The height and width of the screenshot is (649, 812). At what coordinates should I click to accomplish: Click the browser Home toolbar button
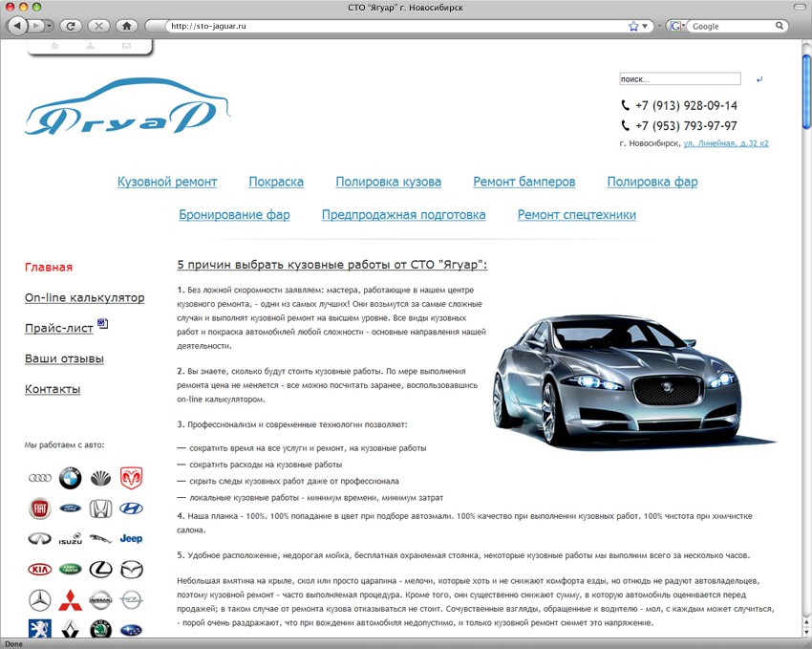coord(127,26)
